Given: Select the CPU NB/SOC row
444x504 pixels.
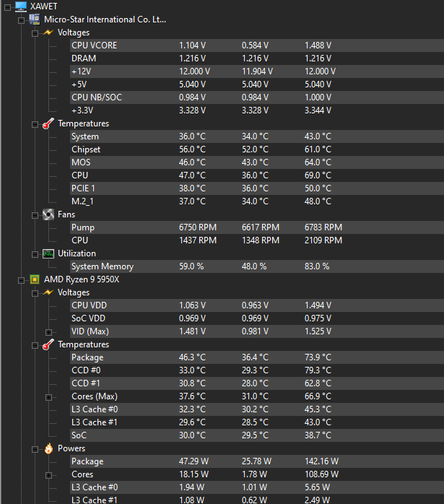Looking at the screenshot, I should pos(257,97).
